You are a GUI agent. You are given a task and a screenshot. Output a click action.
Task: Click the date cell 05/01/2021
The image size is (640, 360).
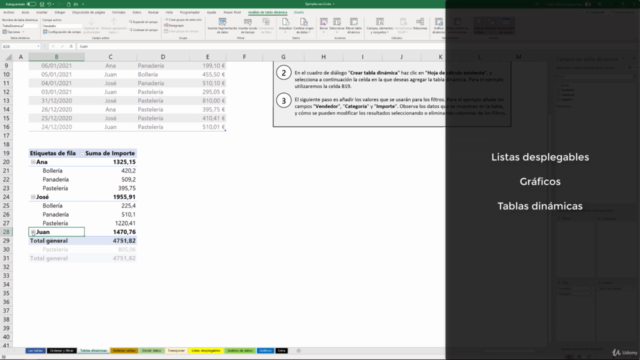[56, 75]
